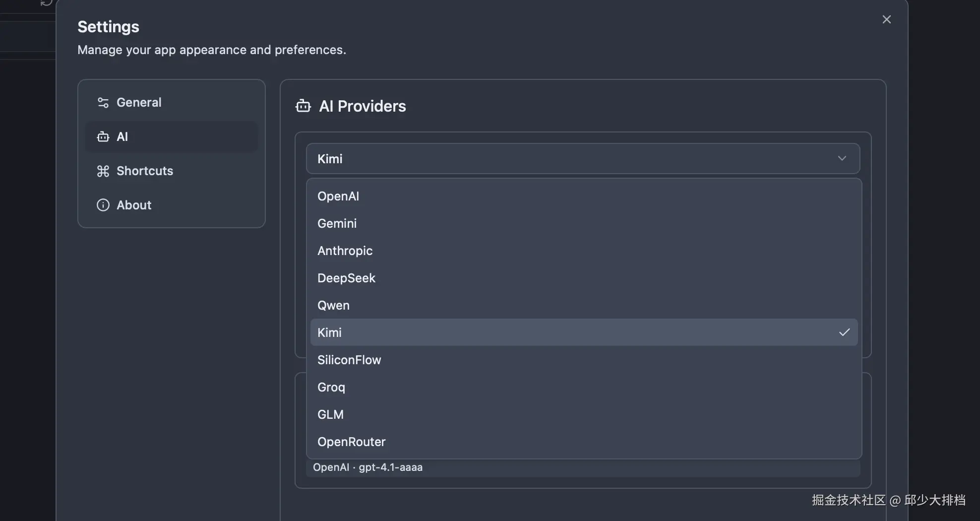Click the General sliders icon in sidebar

click(103, 103)
